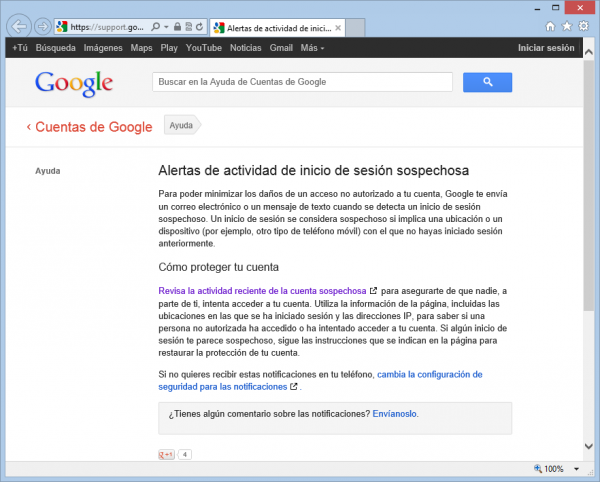This screenshot has height=482, width=600.
Task: Open 'Maps' in the Google bar
Action: coord(141,48)
